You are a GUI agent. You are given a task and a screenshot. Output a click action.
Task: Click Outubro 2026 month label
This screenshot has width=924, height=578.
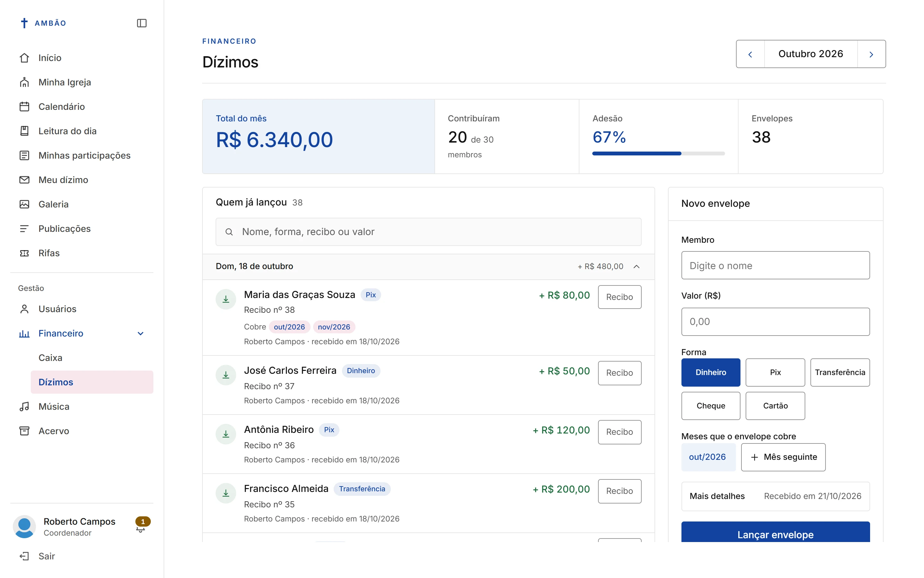[811, 54]
